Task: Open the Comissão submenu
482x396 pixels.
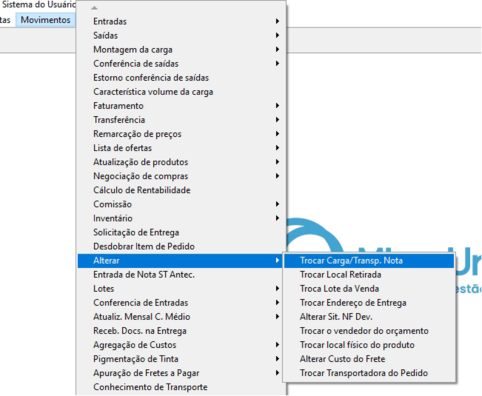Action: click(182, 204)
